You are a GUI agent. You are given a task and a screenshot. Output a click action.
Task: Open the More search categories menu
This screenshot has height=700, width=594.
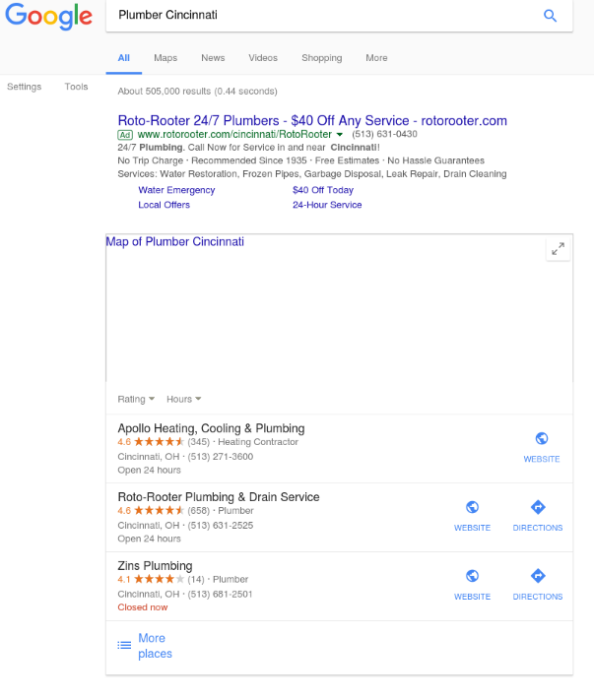pyautogui.click(x=376, y=58)
